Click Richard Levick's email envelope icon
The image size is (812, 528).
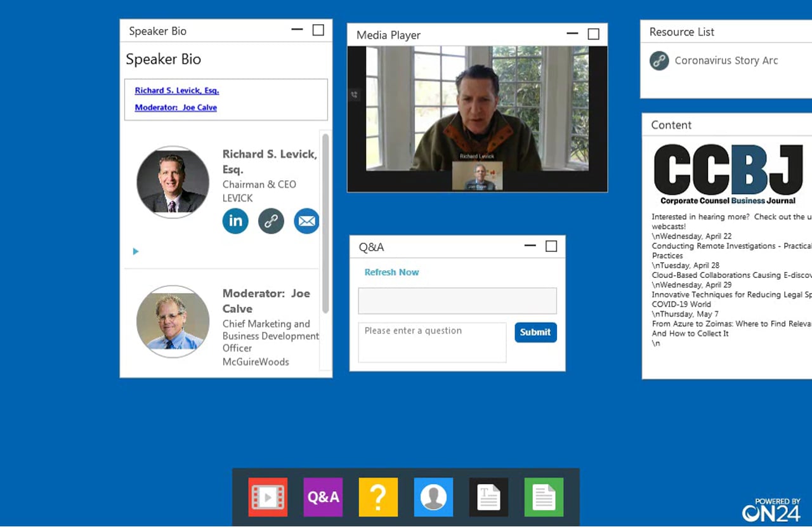(x=306, y=221)
